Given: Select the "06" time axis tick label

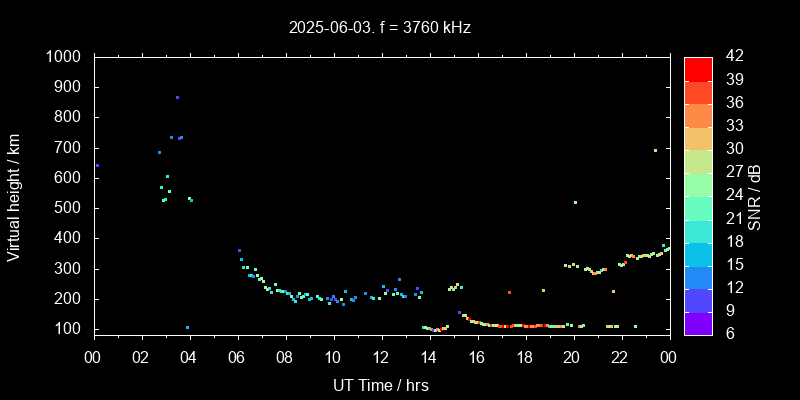Looking at the screenshot, I should coord(237,357).
